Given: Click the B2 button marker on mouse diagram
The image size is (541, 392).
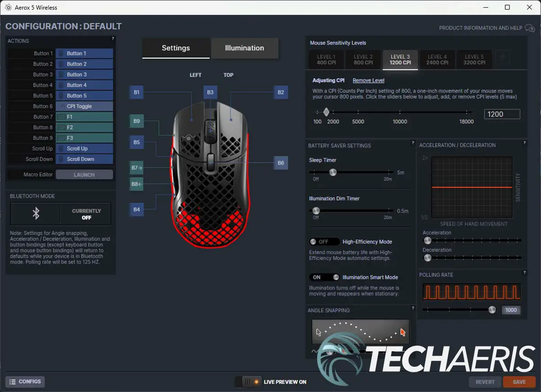Looking at the screenshot, I should [x=281, y=92].
